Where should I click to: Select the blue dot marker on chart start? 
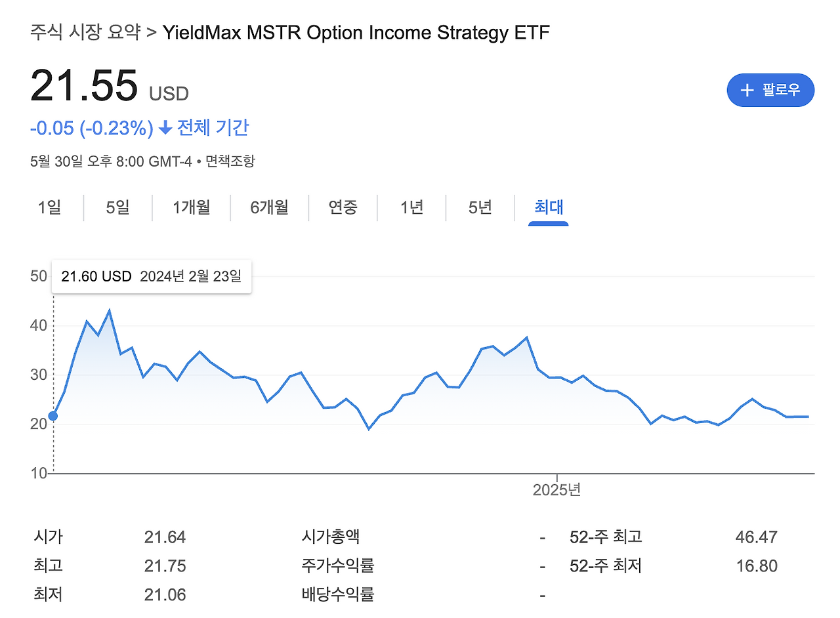point(52,415)
